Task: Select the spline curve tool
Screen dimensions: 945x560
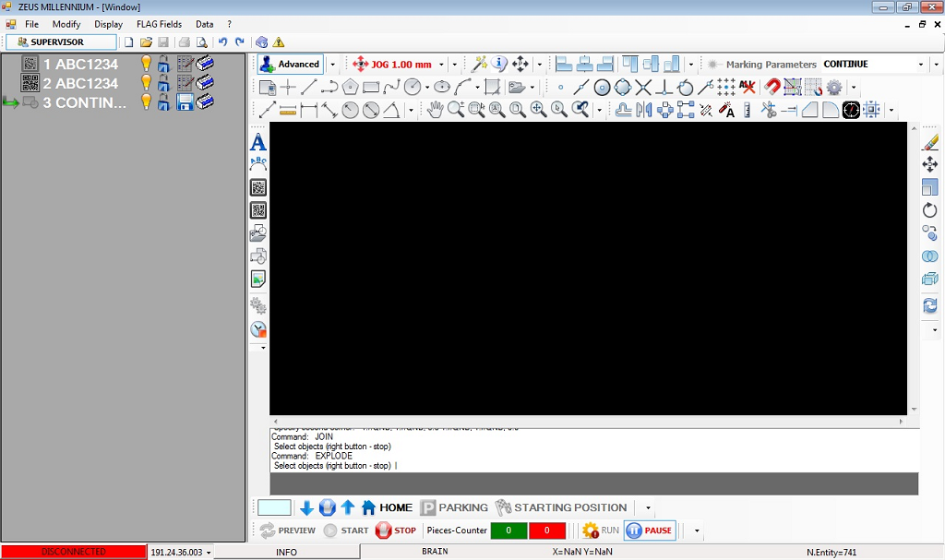Action: (391, 88)
